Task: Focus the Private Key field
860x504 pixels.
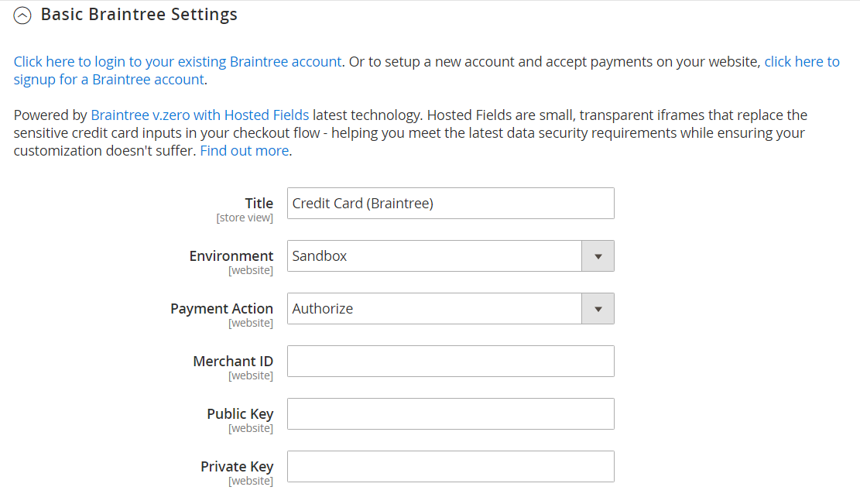Action: (x=451, y=467)
